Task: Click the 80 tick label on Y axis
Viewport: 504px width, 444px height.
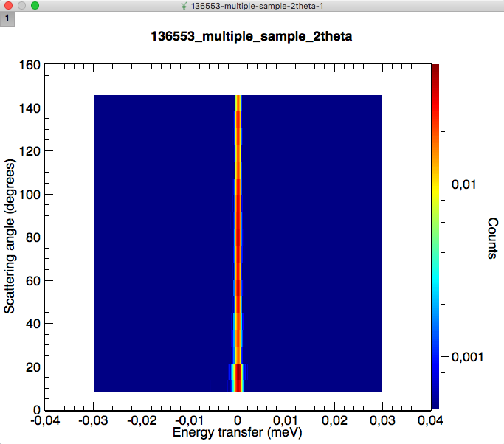Action: [x=31, y=237]
